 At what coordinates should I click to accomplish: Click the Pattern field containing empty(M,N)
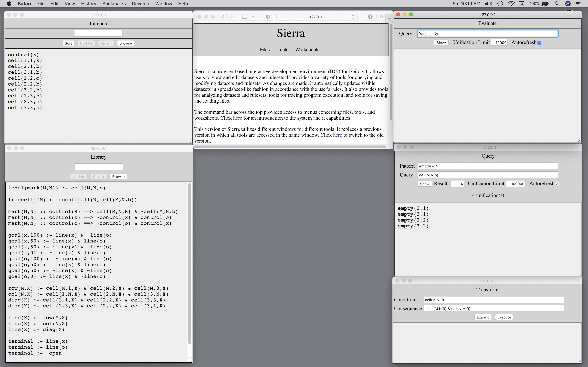pyautogui.click(x=488, y=166)
